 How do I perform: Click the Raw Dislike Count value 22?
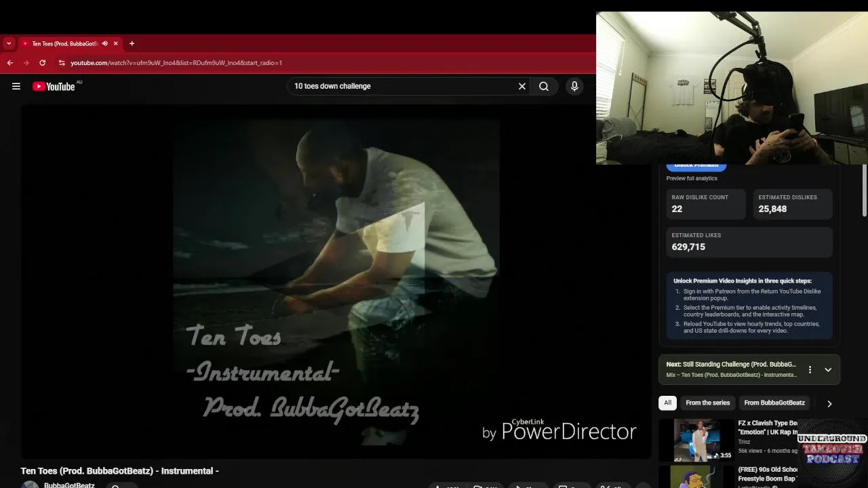coord(677,209)
